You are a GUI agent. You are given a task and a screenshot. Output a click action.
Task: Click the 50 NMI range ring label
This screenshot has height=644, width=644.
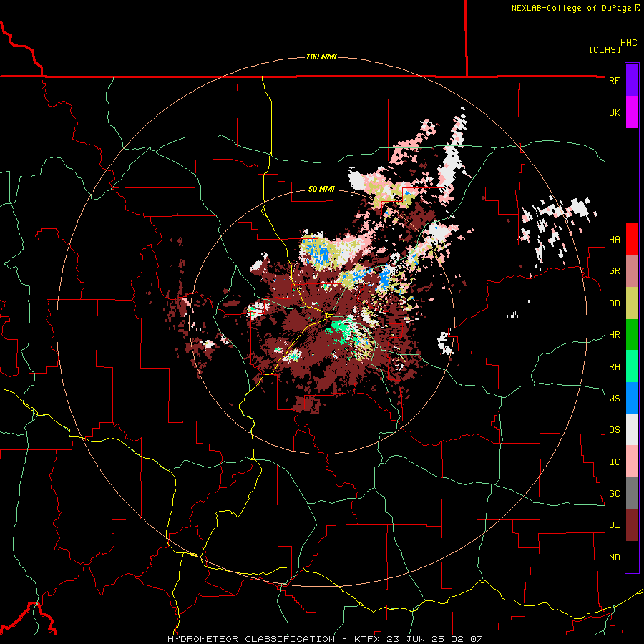tap(321, 189)
